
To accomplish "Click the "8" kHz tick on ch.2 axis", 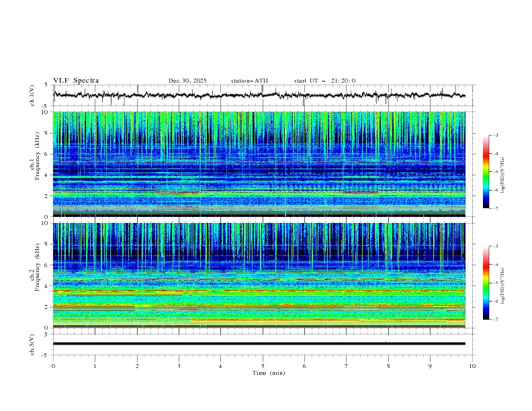I will pos(47,244).
